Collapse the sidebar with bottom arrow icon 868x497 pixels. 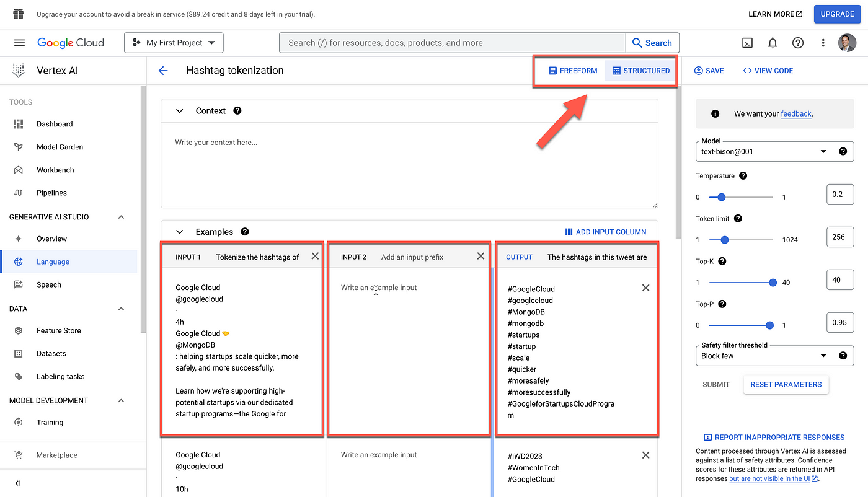18,483
